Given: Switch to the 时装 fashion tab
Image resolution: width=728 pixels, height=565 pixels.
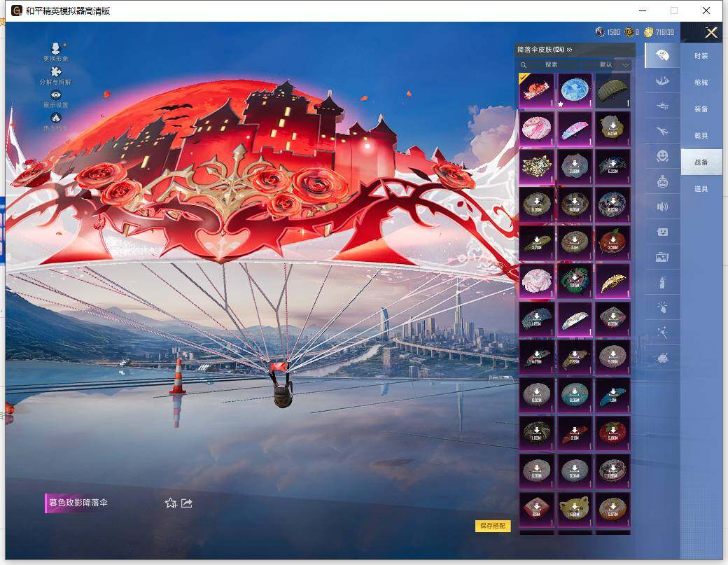Looking at the screenshot, I should 701,56.
